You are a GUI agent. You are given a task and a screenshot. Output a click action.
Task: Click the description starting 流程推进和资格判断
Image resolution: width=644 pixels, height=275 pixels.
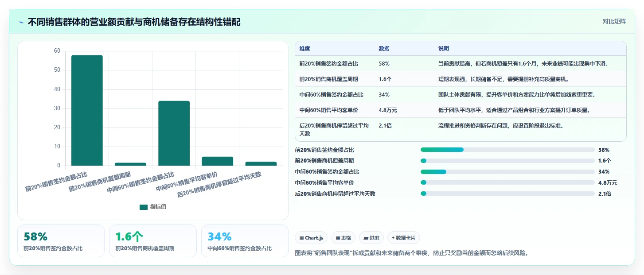(500, 126)
